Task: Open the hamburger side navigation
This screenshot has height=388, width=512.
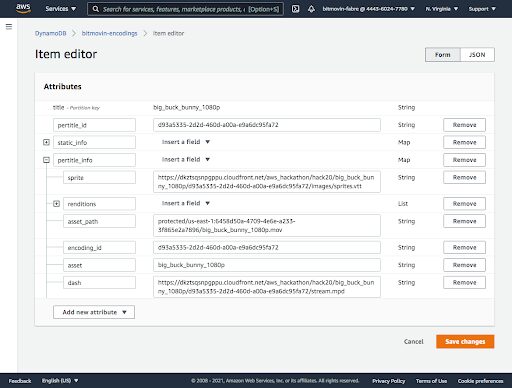Action: [9, 27]
